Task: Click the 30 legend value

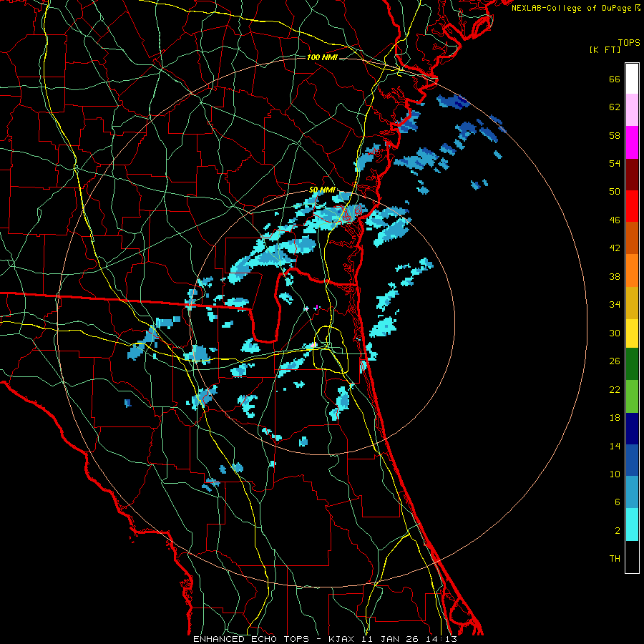Action: pyautogui.click(x=615, y=333)
